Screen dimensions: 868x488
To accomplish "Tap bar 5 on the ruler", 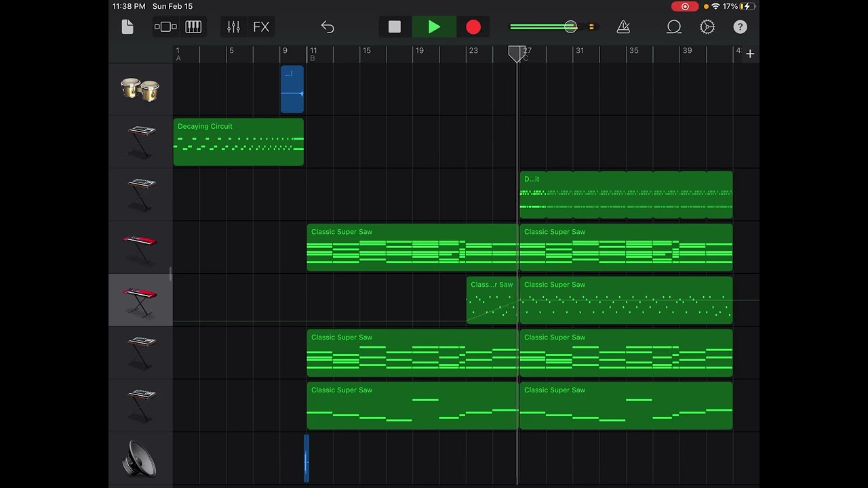I will pyautogui.click(x=231, y=51).
